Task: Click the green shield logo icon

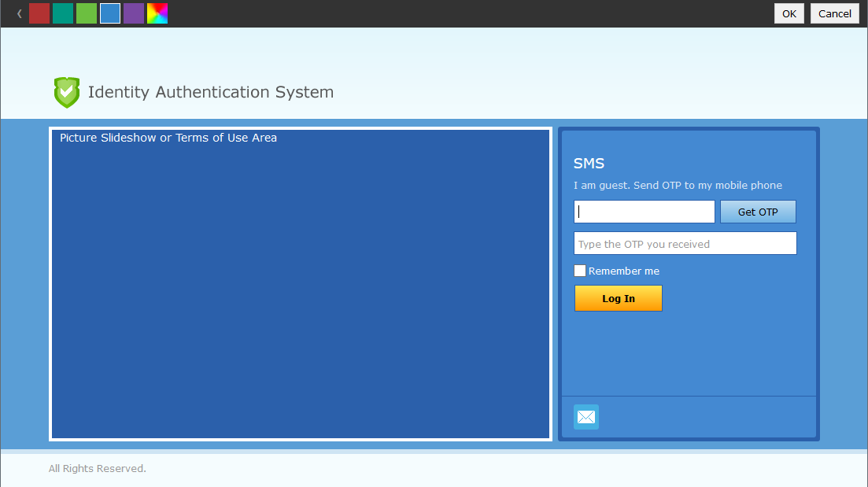Action: tap(67, 92)
